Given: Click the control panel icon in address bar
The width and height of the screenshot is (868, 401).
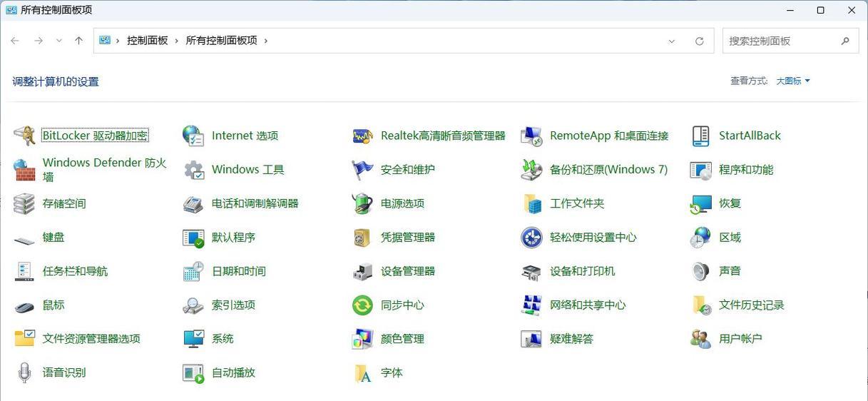Looking at the screenshot, I should click(x=105, y=41).
